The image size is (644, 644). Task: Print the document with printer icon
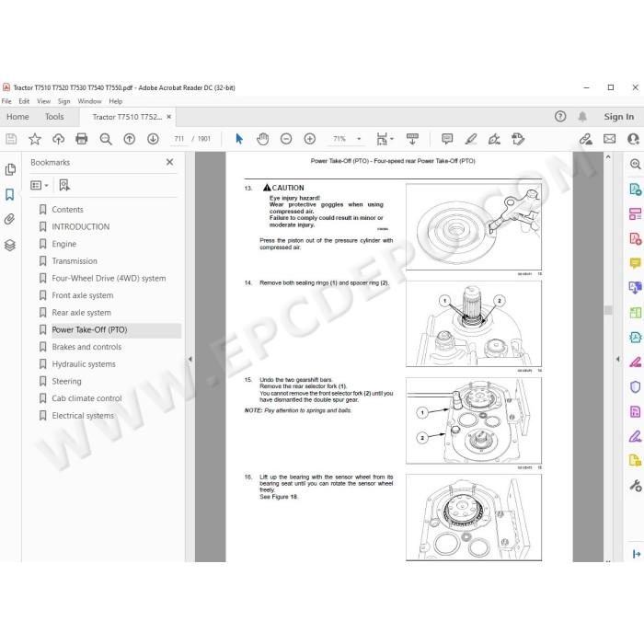tap(82, 139)
